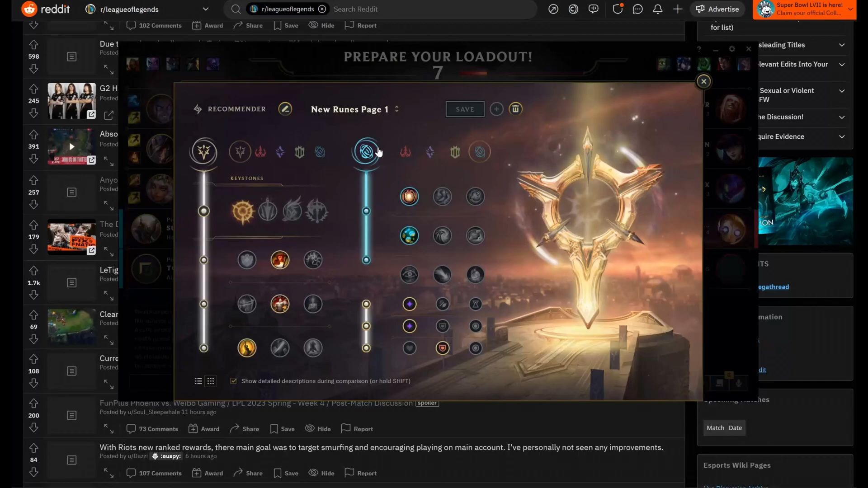Expand the 'quire Evidence' rule

tap(842, 136)
